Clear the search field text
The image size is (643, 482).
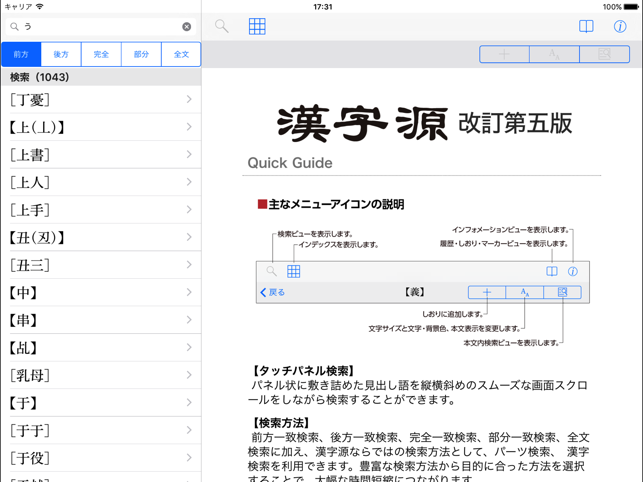[x=187, y=27]
